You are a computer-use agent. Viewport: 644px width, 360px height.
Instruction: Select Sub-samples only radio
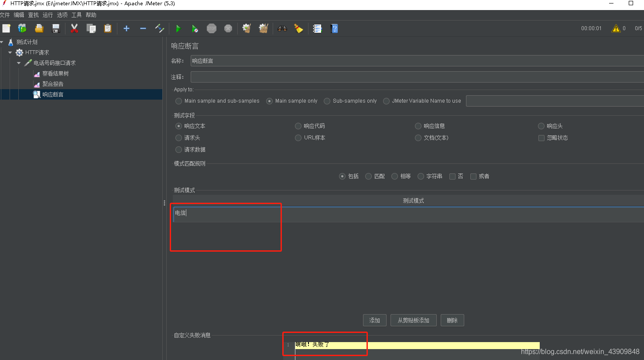coord(327,101)
